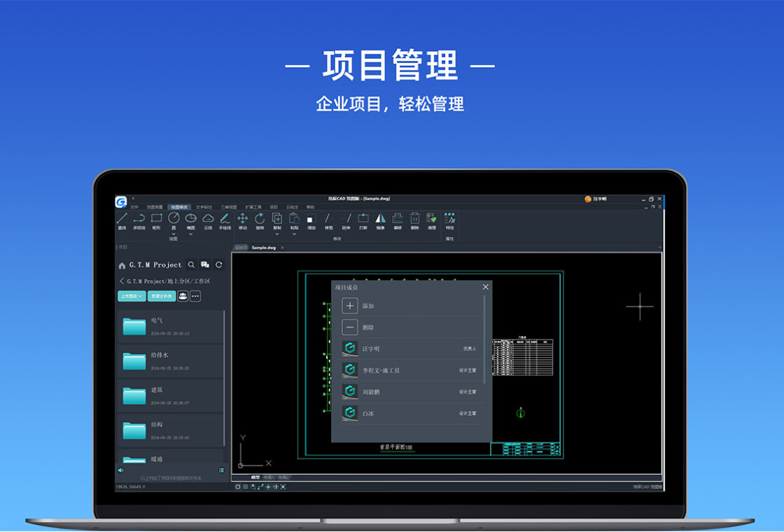Switch to the 模型 (Model) layout tab
Screen dimensions: 784x532
point(255,477)
